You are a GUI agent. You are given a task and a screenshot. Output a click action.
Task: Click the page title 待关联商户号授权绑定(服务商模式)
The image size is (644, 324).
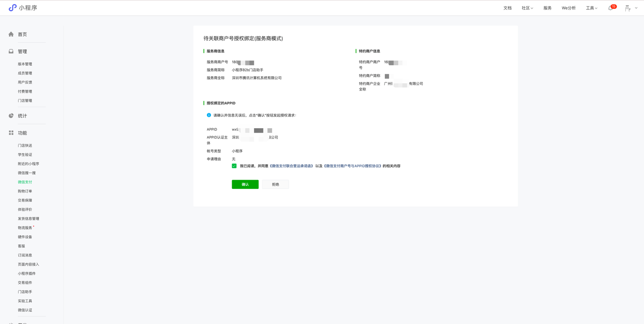pos(243,39)
